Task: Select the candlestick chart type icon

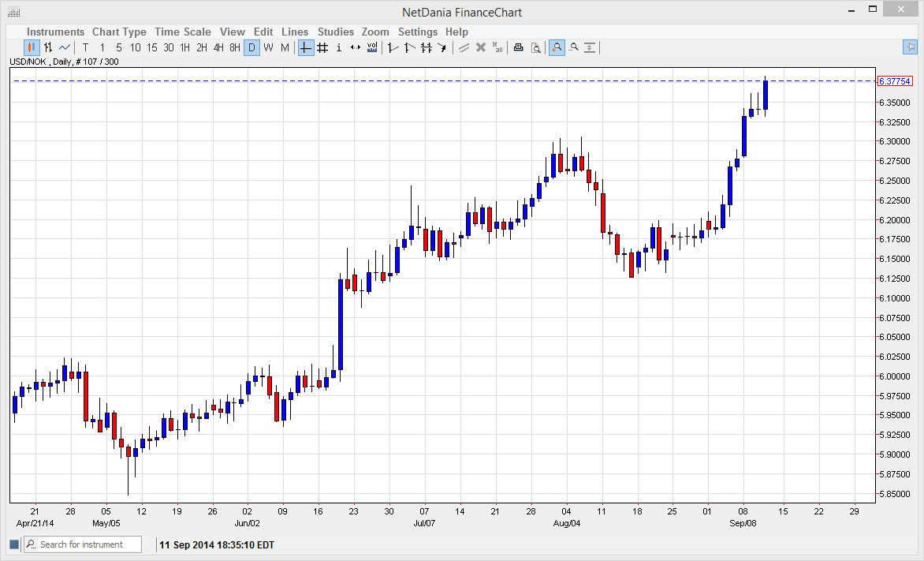Action: pos(30,47)
